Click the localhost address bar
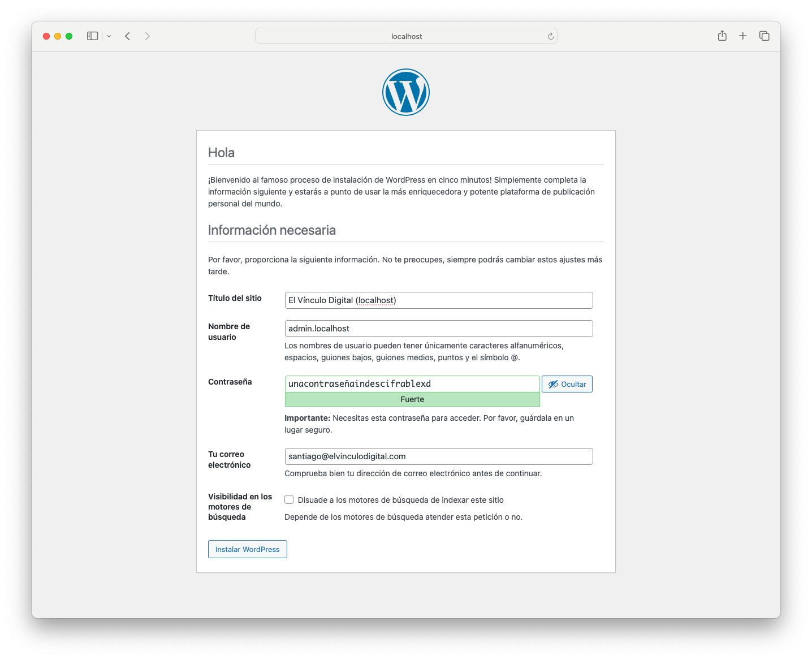The image size is (812, 660). (406, 36)
